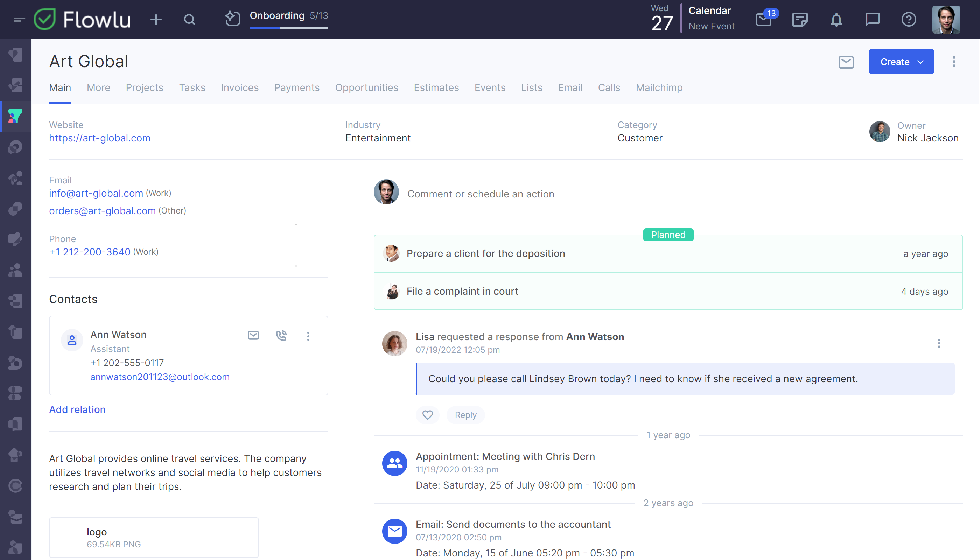Switch to the Invoices tab
980x560 pixels.
[x=240, y=88]
